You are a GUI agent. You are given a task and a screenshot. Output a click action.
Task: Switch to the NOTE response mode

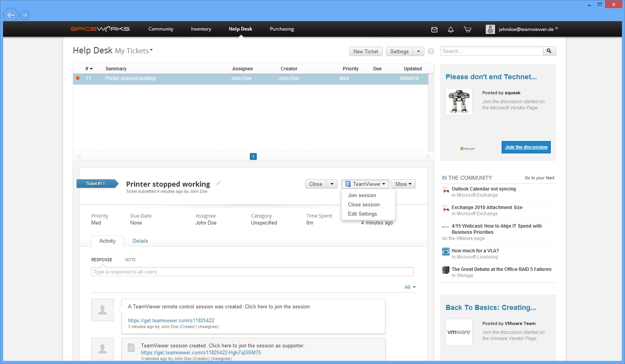[x=130, y=260]
